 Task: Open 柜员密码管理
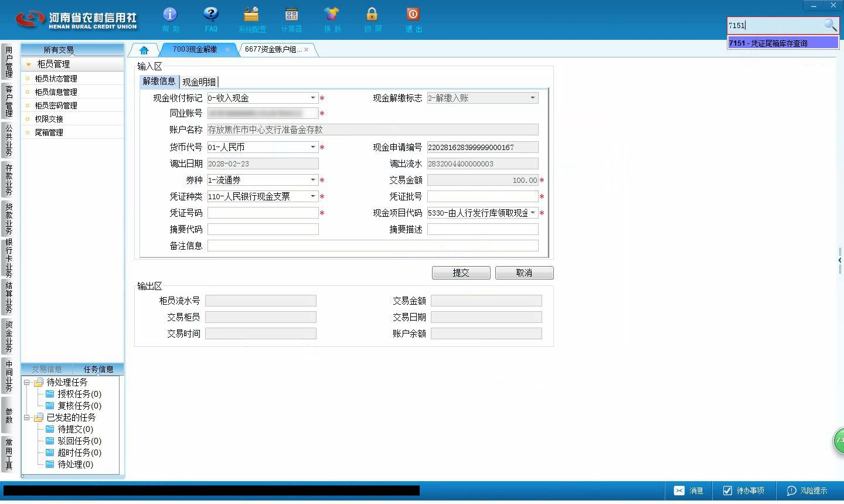56,105
